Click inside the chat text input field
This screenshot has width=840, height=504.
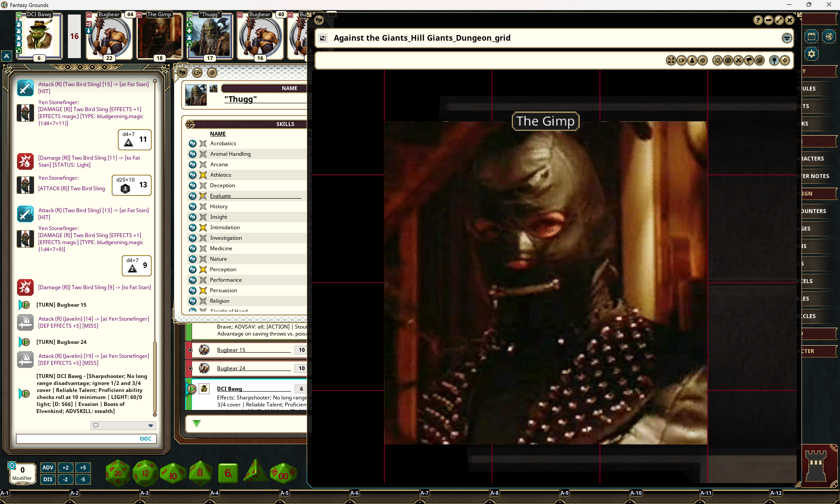79,439
